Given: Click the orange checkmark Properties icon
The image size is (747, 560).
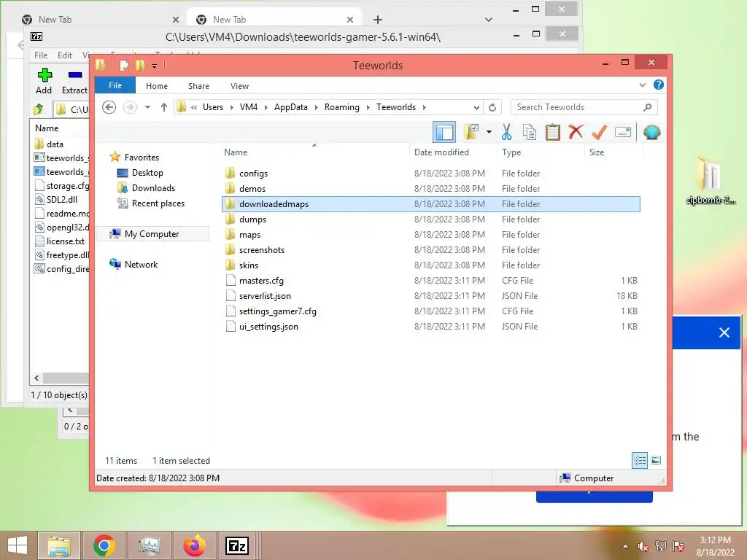Looking at the screenshot, I should tap(599, 132).
